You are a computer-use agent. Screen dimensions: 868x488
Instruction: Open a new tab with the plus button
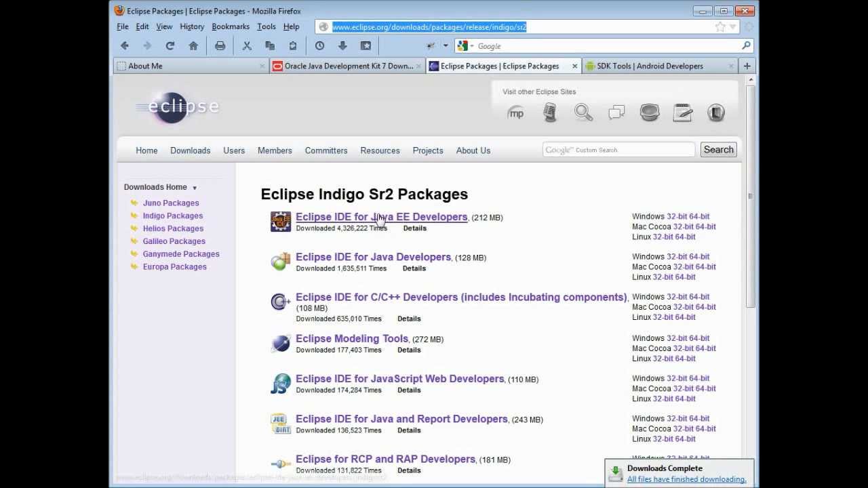click(x=747, y=66)
